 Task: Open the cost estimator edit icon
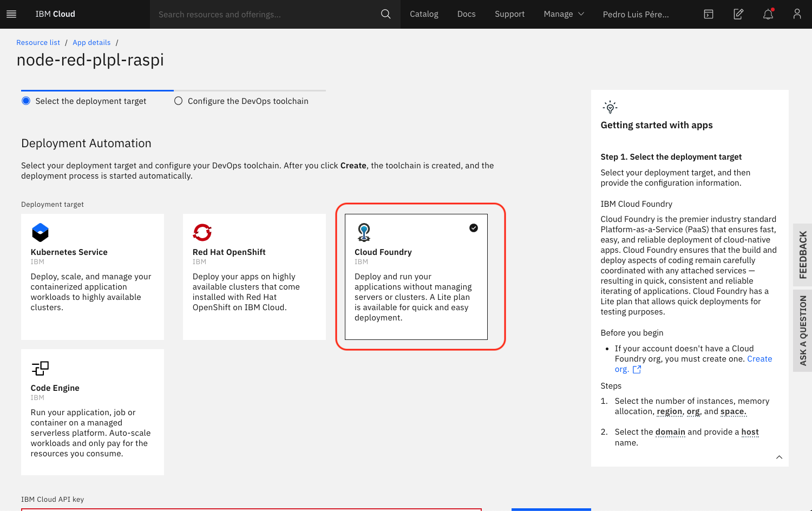pyautogui.click(x=738, y=14)
